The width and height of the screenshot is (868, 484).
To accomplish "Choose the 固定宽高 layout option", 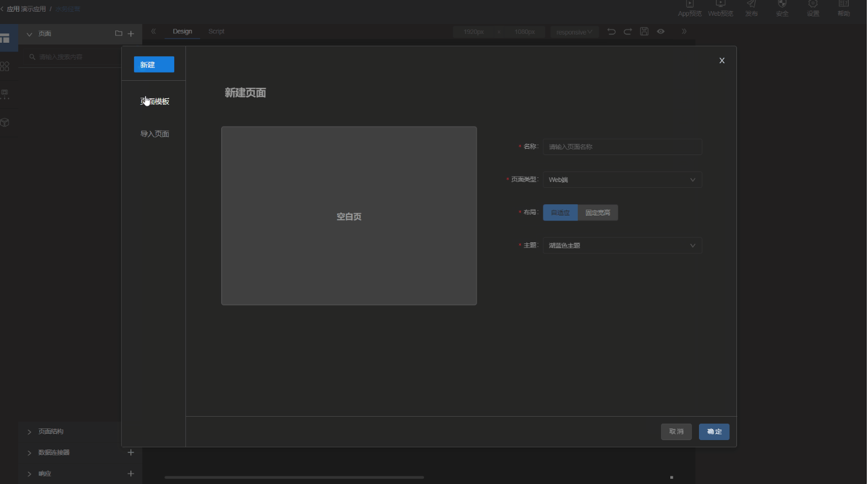I will (598, 212).
